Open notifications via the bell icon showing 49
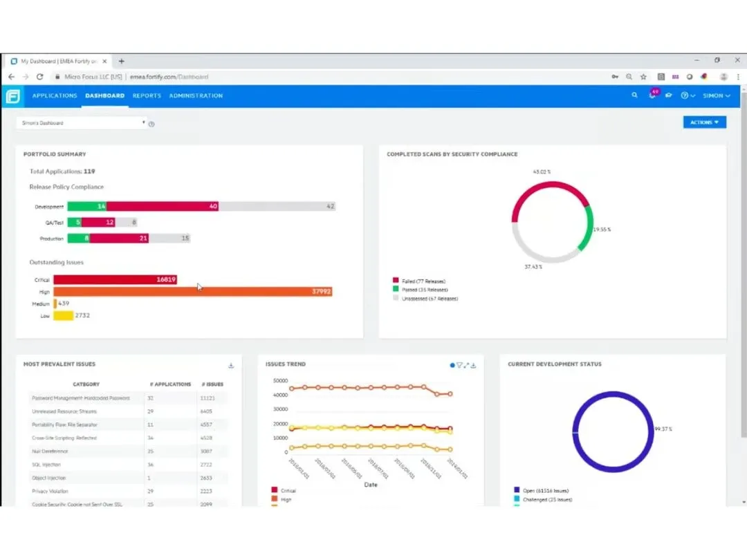747x560 pixels. point(653,97)
